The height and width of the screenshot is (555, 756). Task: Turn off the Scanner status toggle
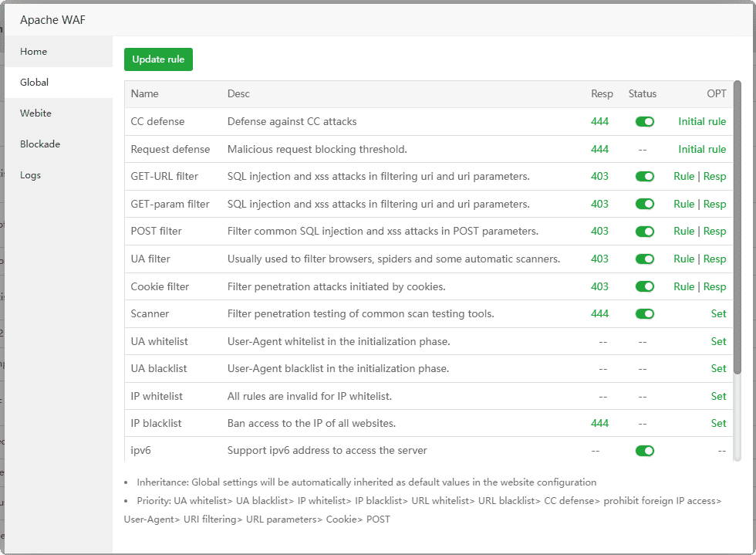click(644, 313)
